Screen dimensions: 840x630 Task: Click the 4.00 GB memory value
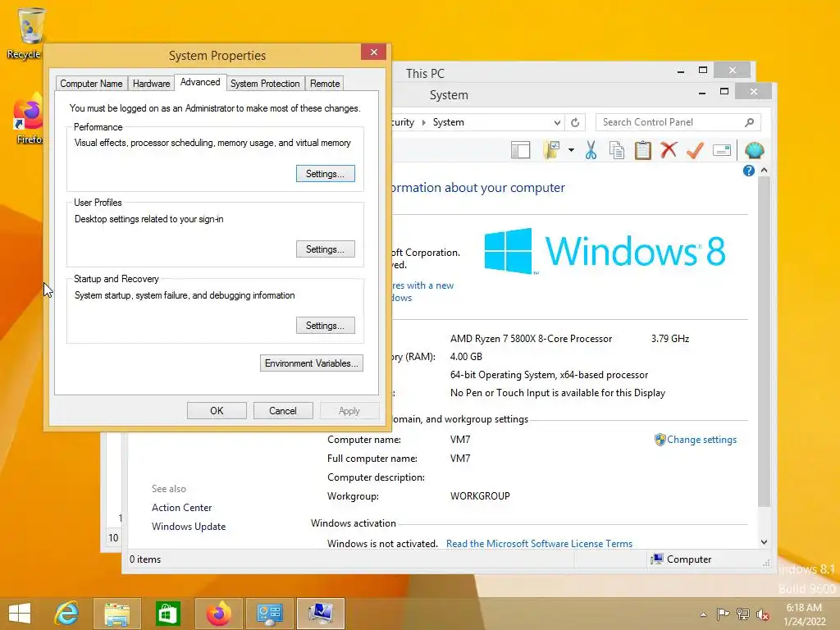point(466,357)
